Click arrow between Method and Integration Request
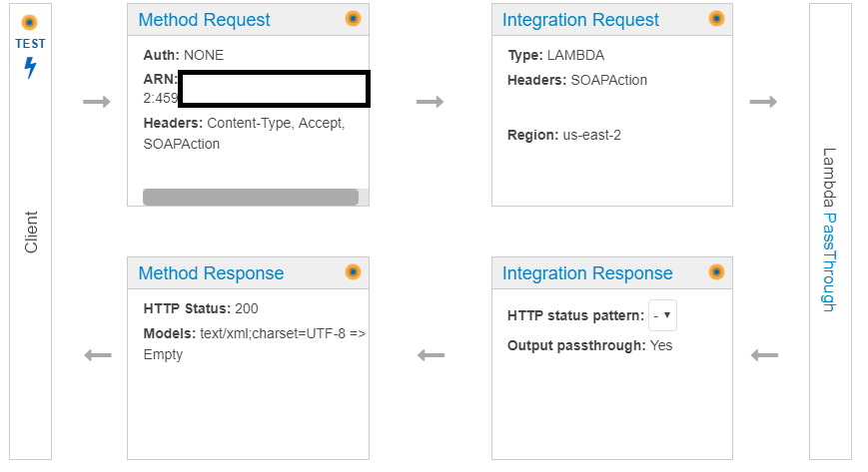Image resolution: width=868 pixels, height=472 pixels. click(430, 102)
